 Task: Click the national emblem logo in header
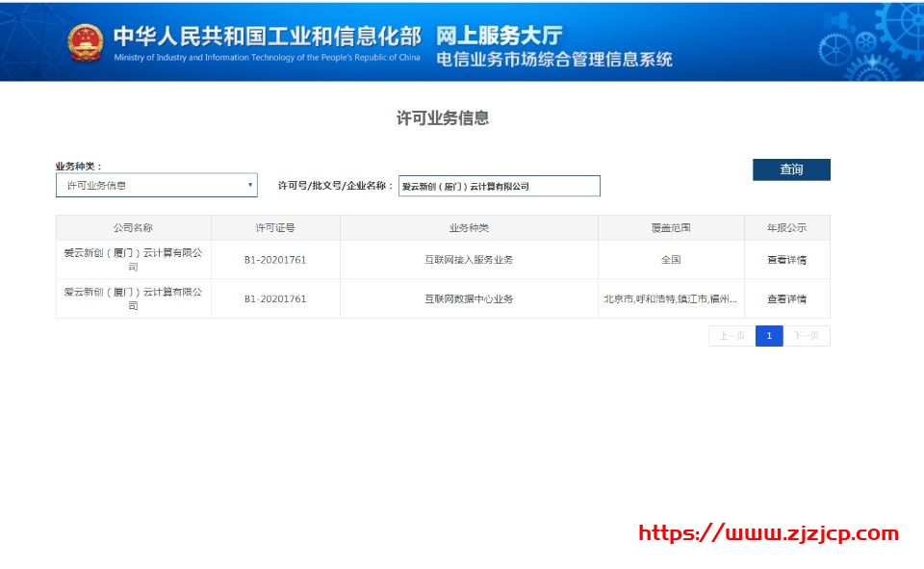point(86,42)
